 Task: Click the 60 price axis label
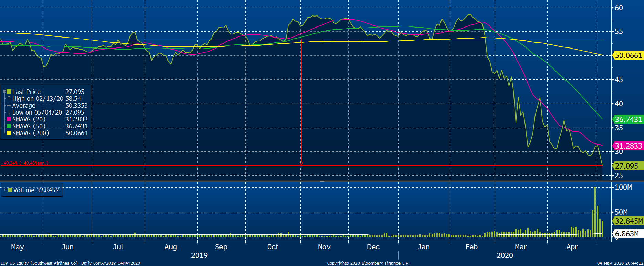point(619,8)
